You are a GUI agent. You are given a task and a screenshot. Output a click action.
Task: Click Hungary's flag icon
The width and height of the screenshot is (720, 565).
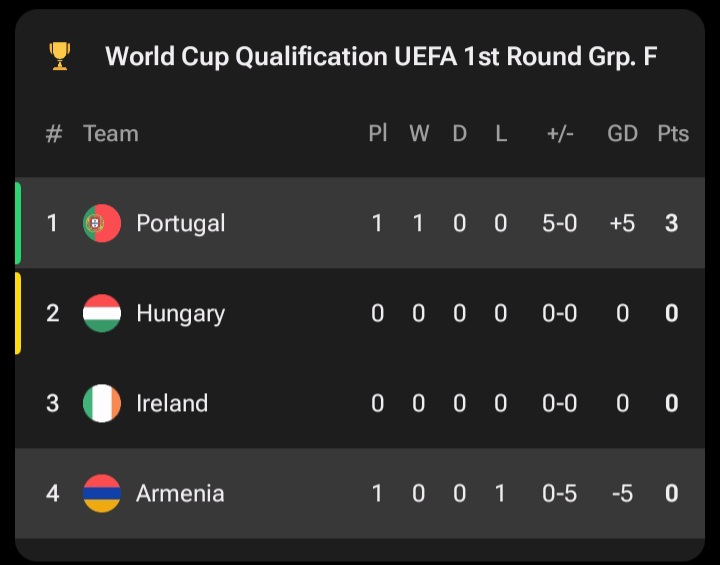(x=102, y=313)
